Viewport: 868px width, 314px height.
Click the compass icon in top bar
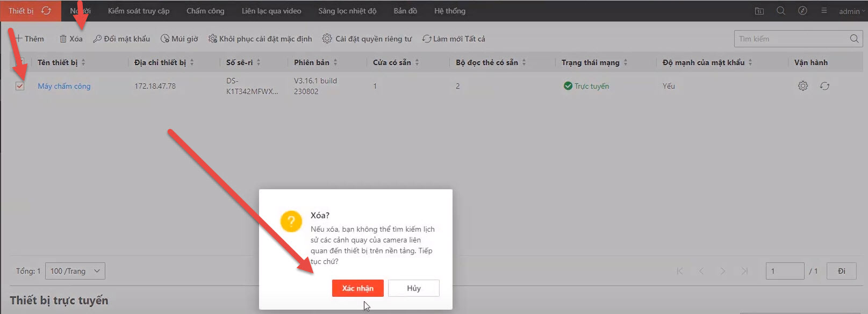click(802, 11)
